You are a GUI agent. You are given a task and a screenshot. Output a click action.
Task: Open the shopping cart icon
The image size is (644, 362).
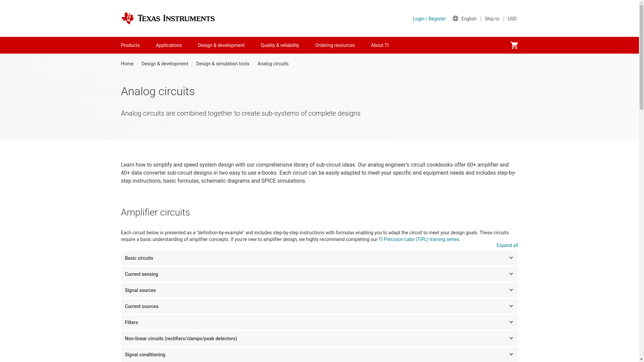[x=514, y=45]
